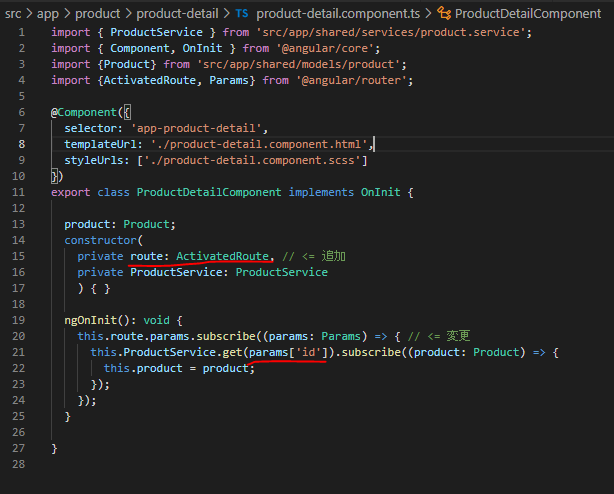Image resolution: width=614 pixels, height=494 pixels.
Task: Click the 'src/app/shared/models/product' path string
Action: (299, 64)
